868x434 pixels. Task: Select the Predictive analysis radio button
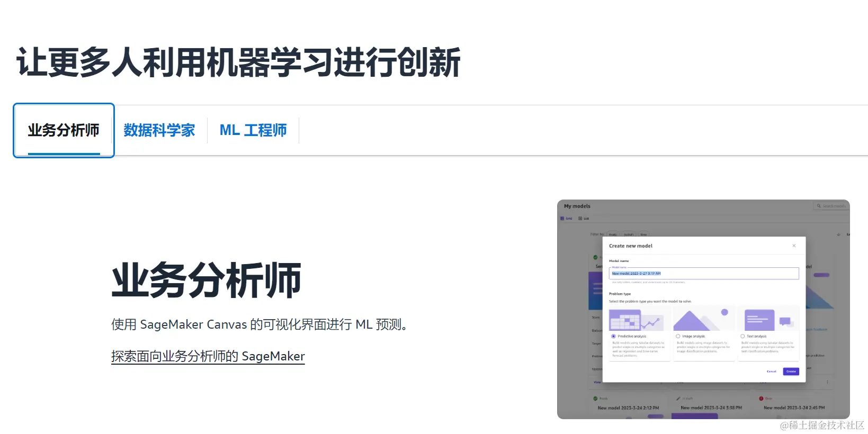point(613,336)
